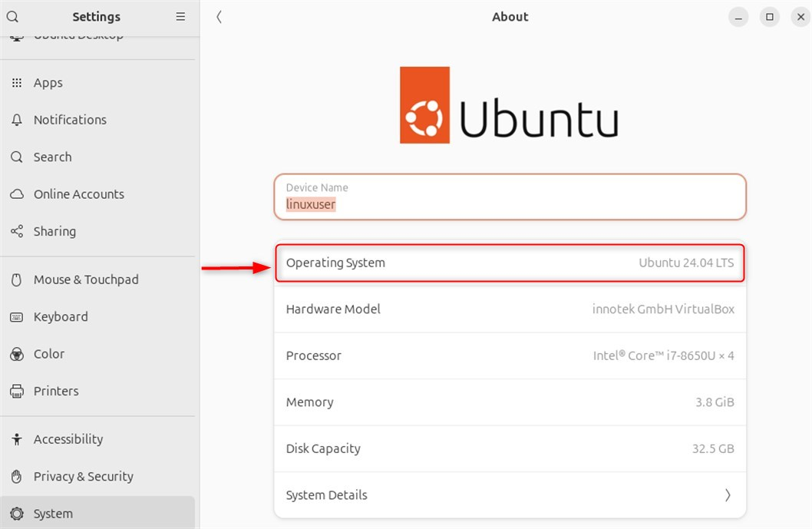Click the highlighted Operating System row
The height and width of the screenshot is (529, 812).
[x=510, y=263]
